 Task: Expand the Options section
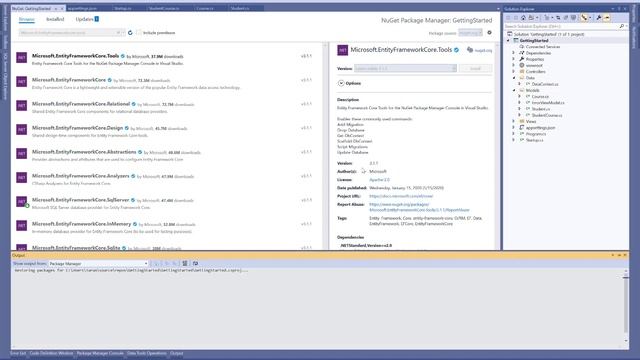point(341,83)
